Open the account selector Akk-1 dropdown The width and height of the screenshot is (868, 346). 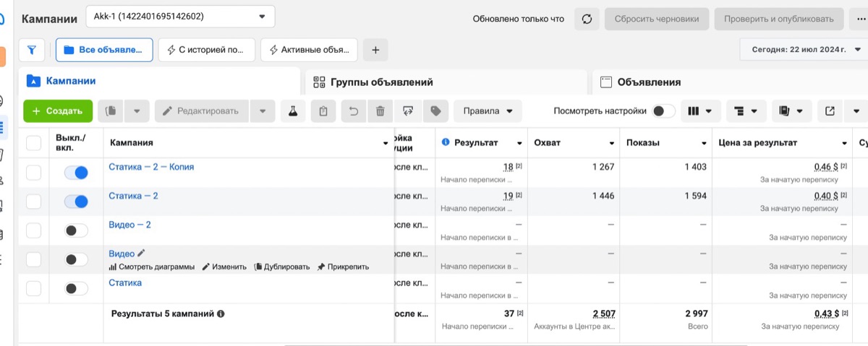[x=180, y=16]
